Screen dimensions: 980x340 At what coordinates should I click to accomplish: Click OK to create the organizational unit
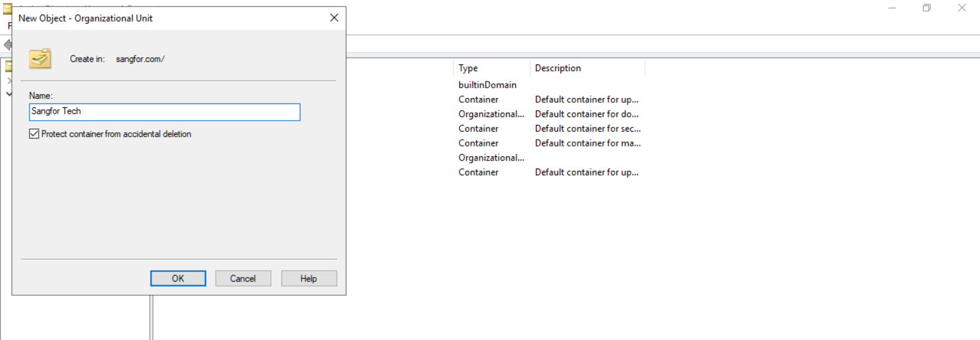click(x=178, y=278)
